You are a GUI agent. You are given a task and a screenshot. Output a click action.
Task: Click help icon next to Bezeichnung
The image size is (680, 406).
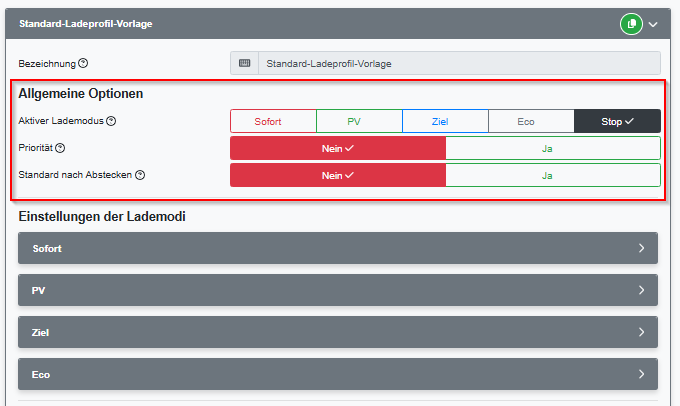click(x=83, y=64)
